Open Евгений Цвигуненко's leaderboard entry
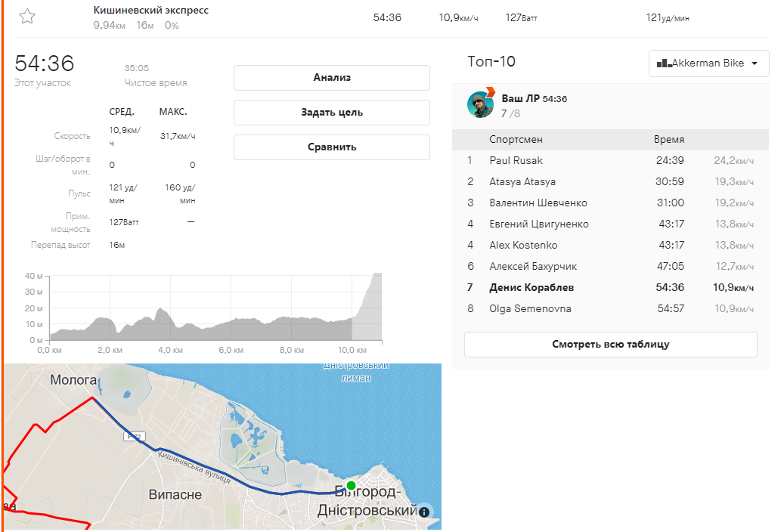The height and width of the screenshot is (532, 781). (x=538, y=224)
